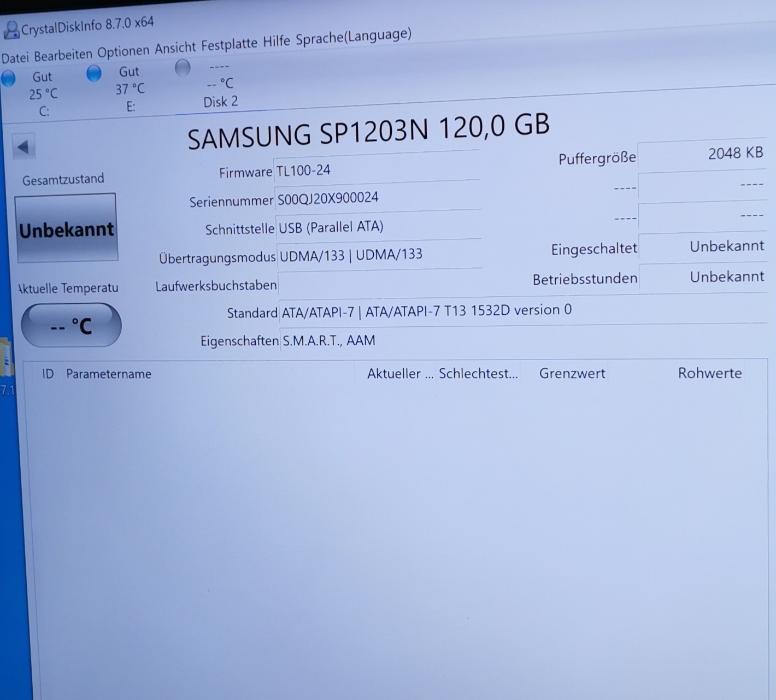
Task: Click the CrystalDiskInfo title bar icon
Action: click(11, 31)
